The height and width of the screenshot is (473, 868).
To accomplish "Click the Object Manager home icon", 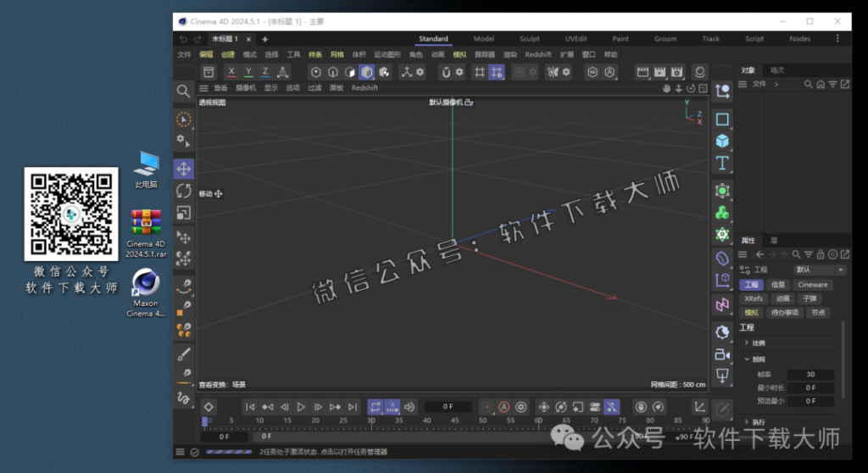I will click(821, 84).
